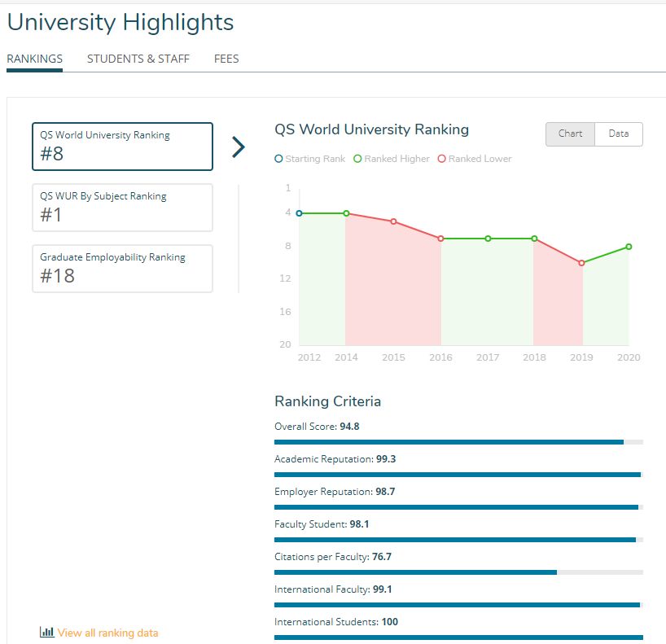Click the 2017 data point on chart
The image size is (666, 644).
pos(488,239)
